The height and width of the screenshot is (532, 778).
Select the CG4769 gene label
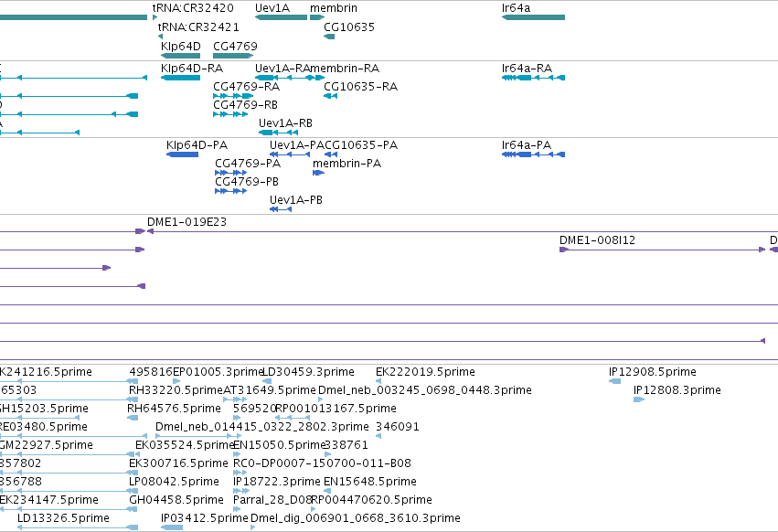click(235, 46)
